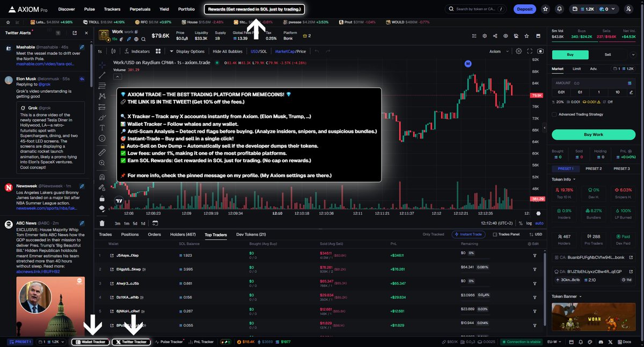The image size is (644, 347).
Task: Click wallet J5Asye...fXep in traders table
Action: [128, 255]
